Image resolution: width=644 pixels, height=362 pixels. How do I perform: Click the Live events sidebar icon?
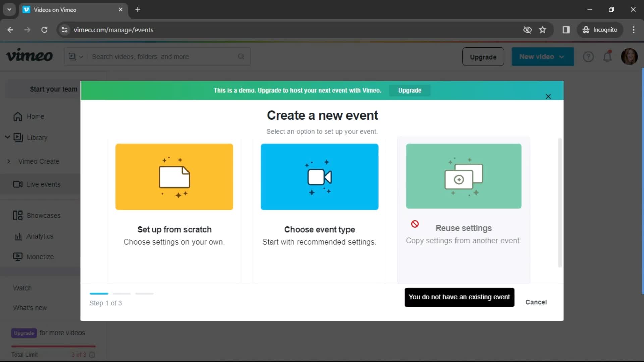click(18, 184)
